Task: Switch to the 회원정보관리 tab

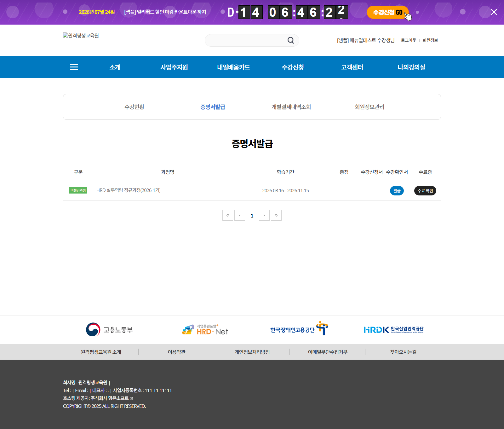Action: [369, 107]
